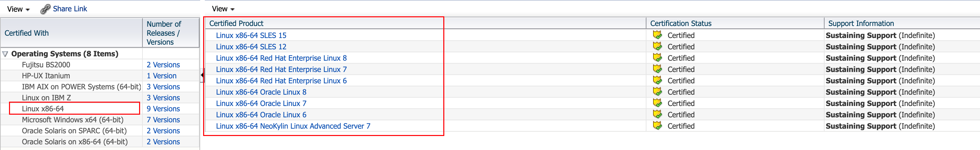The width and height of the screenshot is (980, 150).
Task: Select Microsoft Windows x64 (64-bit) row
Action: pos(72,120)
